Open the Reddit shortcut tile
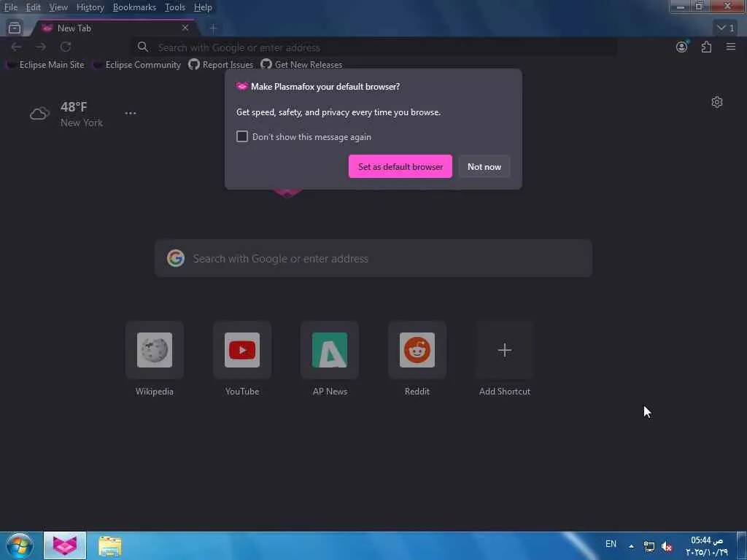 coord(417,350)
